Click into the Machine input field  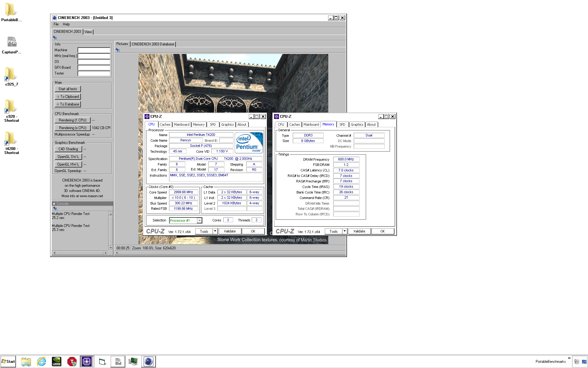click(x=94, y=50)
